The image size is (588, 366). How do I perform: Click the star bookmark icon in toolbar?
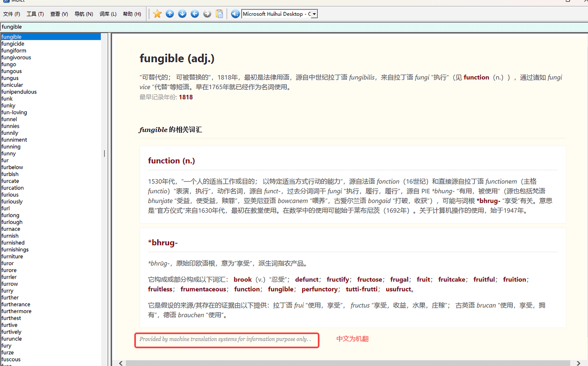[157, 14]
